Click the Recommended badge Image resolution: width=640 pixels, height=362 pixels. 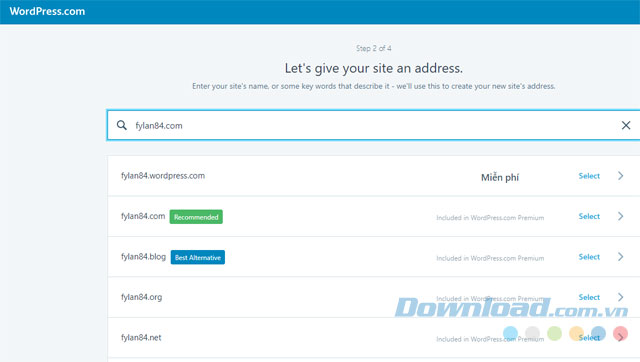(196, 217)
